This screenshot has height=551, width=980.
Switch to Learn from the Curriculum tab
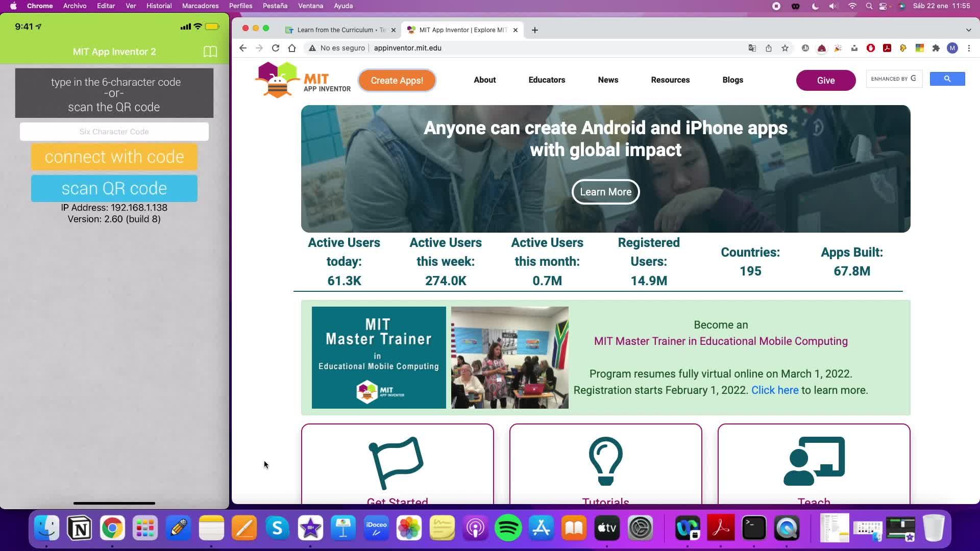(337, 30)
